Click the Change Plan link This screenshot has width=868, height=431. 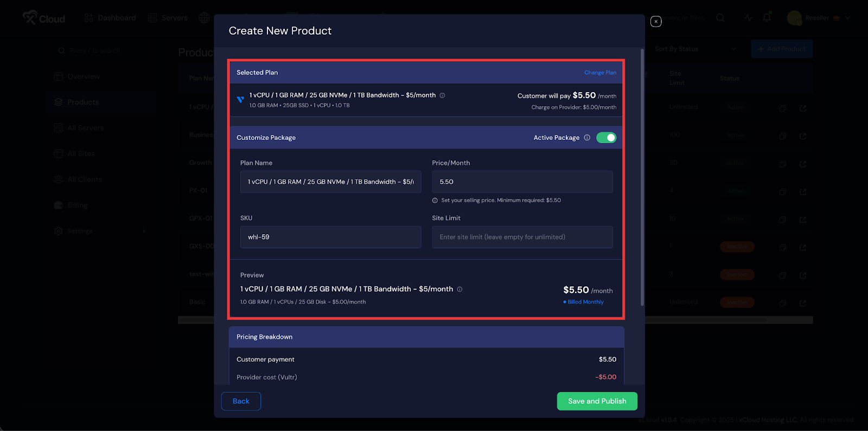click(600, 73)
